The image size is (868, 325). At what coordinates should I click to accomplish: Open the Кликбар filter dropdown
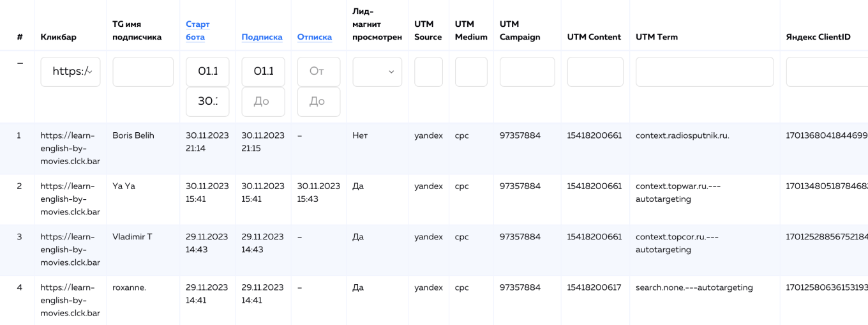70,72
